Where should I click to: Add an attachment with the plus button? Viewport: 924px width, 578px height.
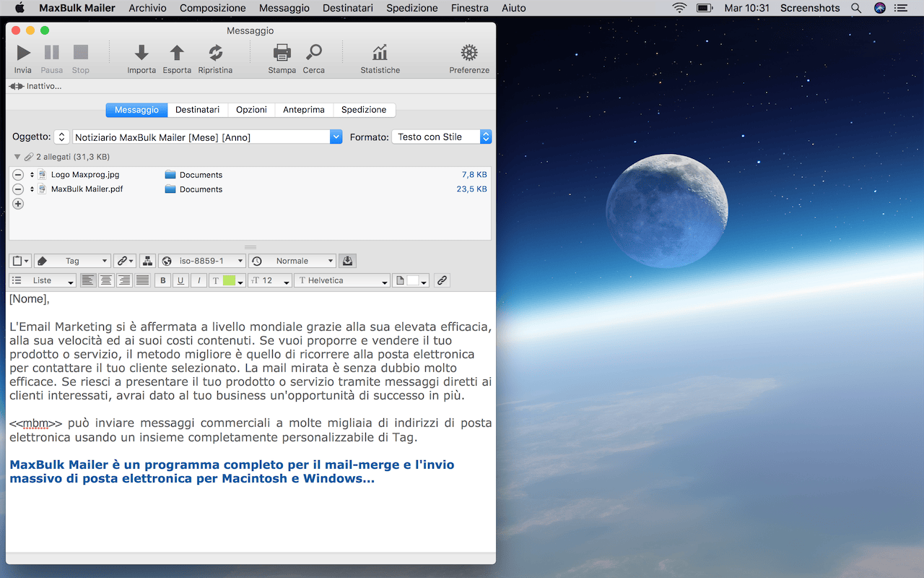[18, 204]
